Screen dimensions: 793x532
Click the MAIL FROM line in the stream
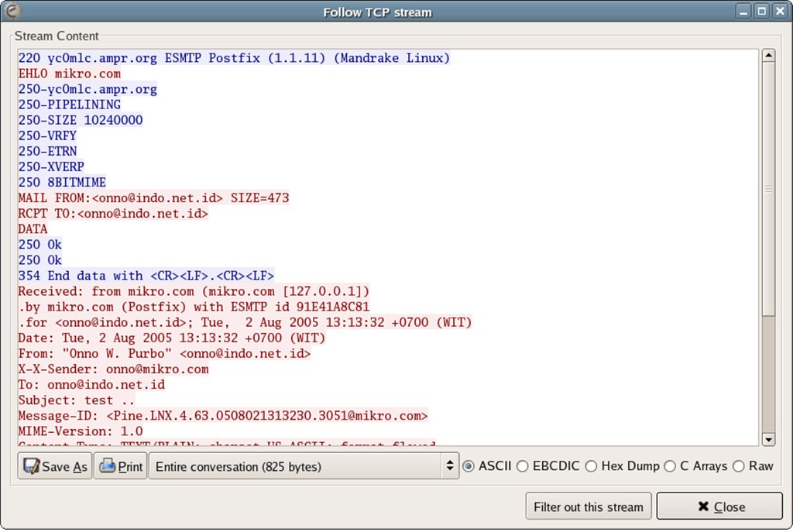153,198
